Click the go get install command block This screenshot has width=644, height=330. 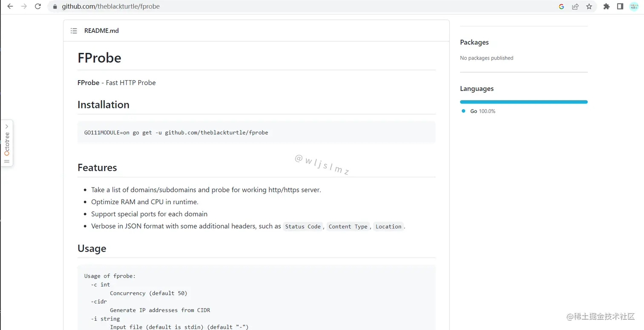coord(256,132)
